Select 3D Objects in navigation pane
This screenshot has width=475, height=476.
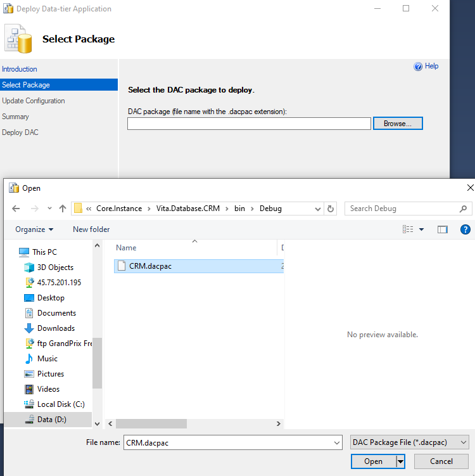(54, 267)
